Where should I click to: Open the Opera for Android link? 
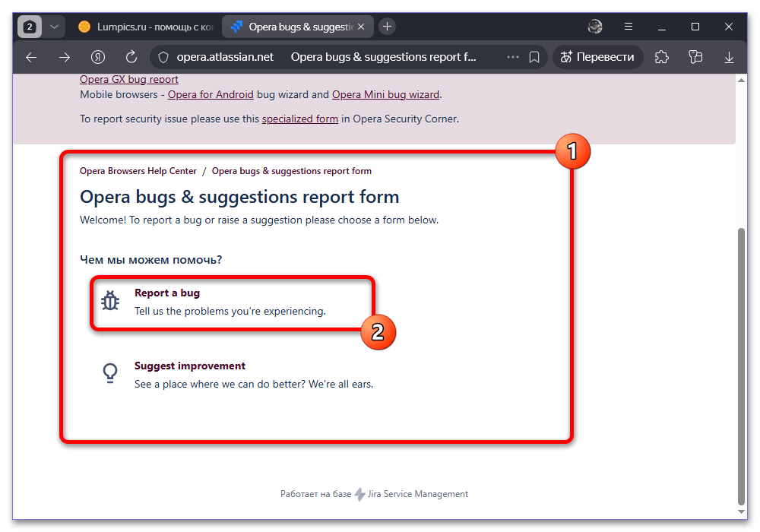(211, 94)
